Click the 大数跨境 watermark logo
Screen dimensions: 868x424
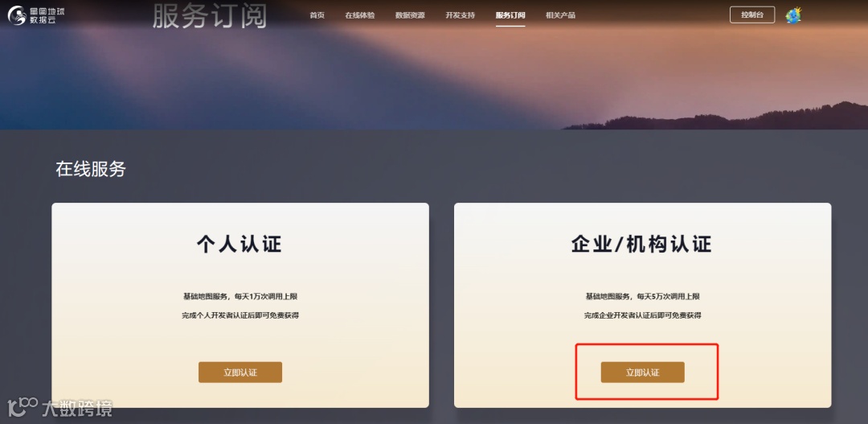[59, 408]
